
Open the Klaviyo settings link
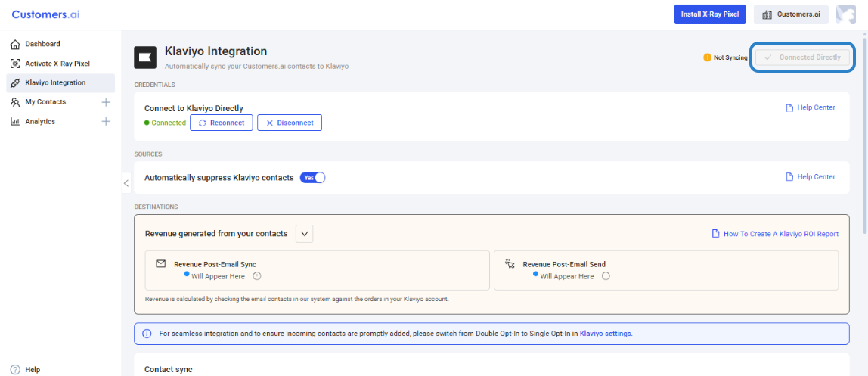(605, 334)
